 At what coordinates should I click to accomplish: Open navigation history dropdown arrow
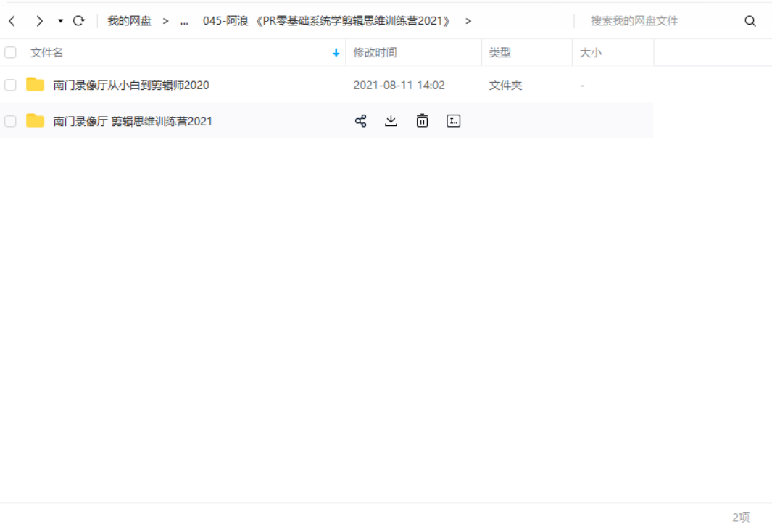(x=61, y=21)
